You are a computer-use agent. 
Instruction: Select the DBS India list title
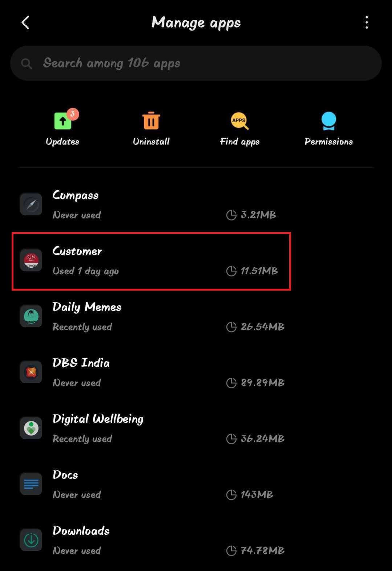[81, 363]
